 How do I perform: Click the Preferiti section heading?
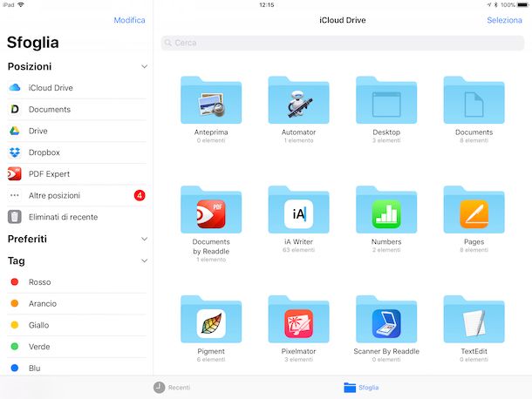click(x=27, y=239)
